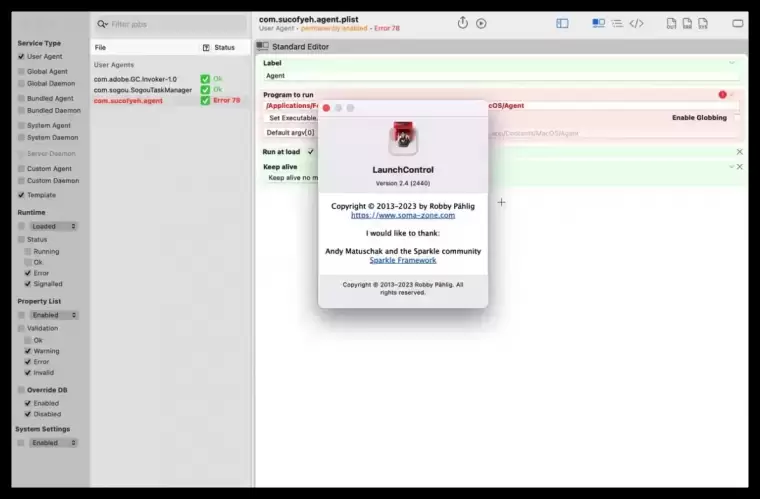Viewport: 760px width, 499px height.
Task: Toggle the Run at load checkbox
Action: (311, 152)
